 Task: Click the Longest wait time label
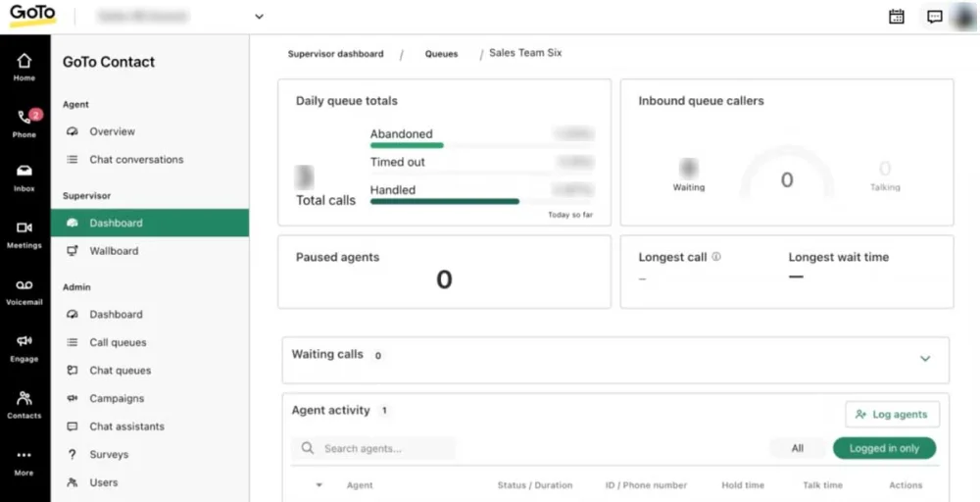tap(838, 257)
